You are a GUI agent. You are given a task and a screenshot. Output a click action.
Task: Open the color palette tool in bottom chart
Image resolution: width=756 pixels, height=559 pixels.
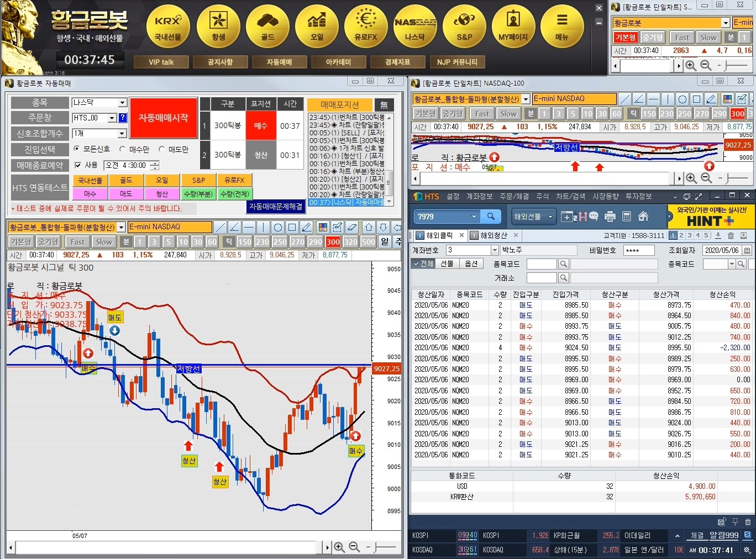coord(323,227)
